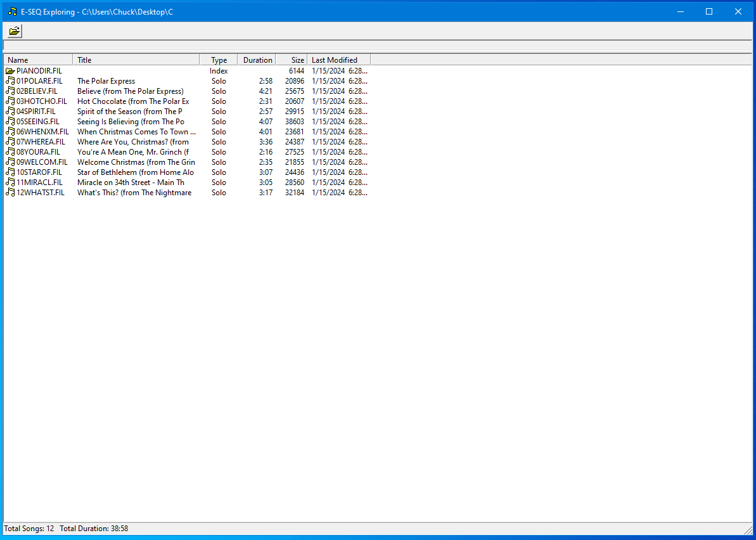Select the file name 10STAROF.FIL
Viewport: 756px width, 540px height.
point(39,172)
